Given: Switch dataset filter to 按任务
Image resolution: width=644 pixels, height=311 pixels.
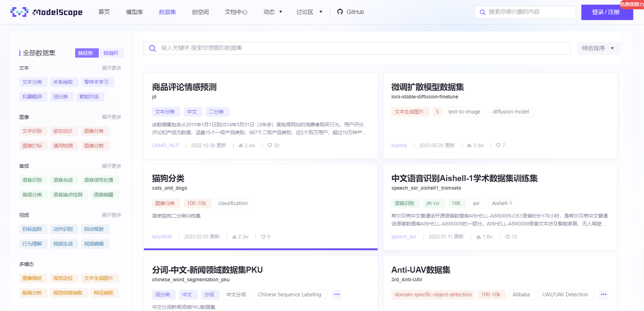Looking at the screenshot, I should coord(86,53).
